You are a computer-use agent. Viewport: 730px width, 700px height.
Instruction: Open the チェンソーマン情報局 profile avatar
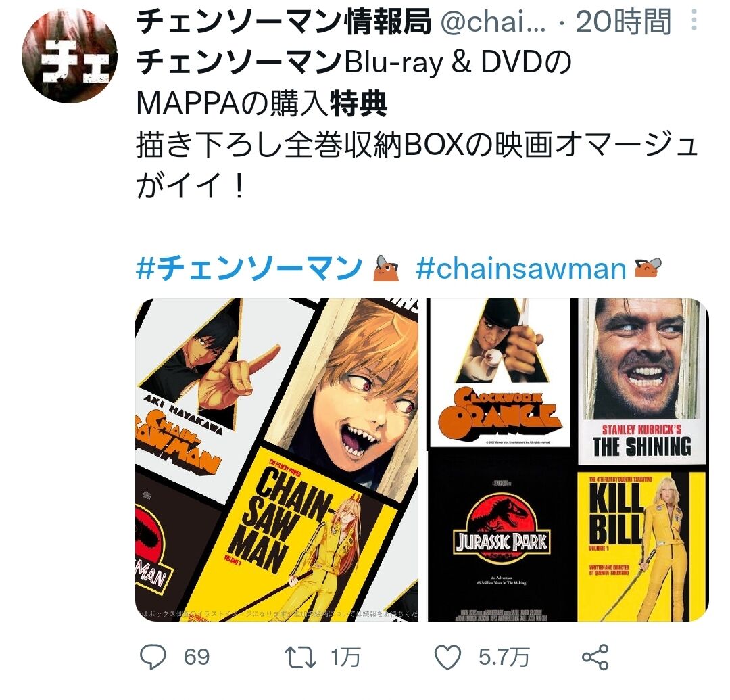[70, 57]
